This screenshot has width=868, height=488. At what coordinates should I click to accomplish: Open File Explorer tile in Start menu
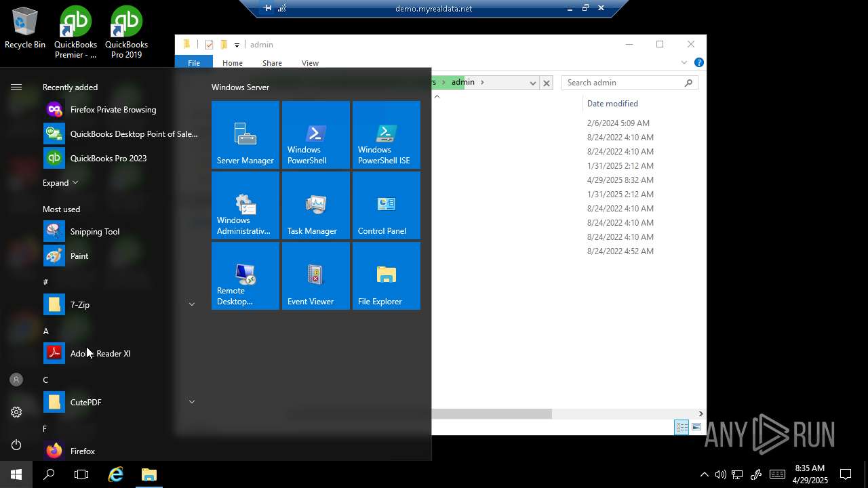click(387, 276)
